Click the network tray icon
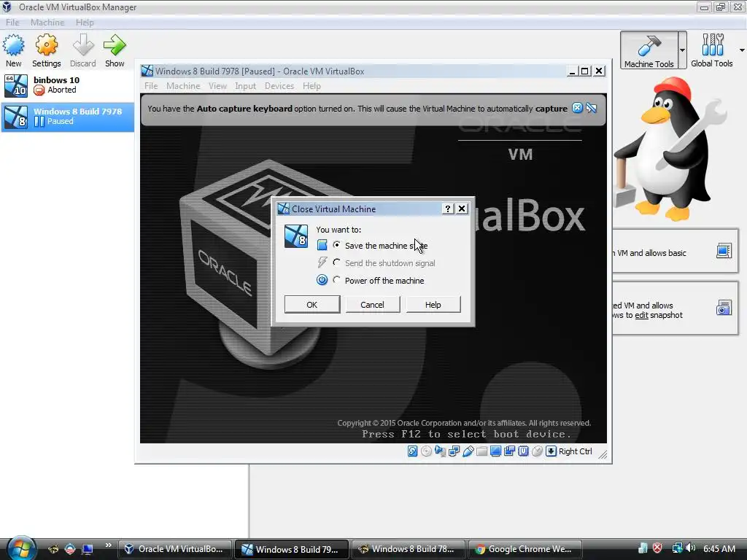The height and width of the screenshot is (560, 747). [676, 548]
